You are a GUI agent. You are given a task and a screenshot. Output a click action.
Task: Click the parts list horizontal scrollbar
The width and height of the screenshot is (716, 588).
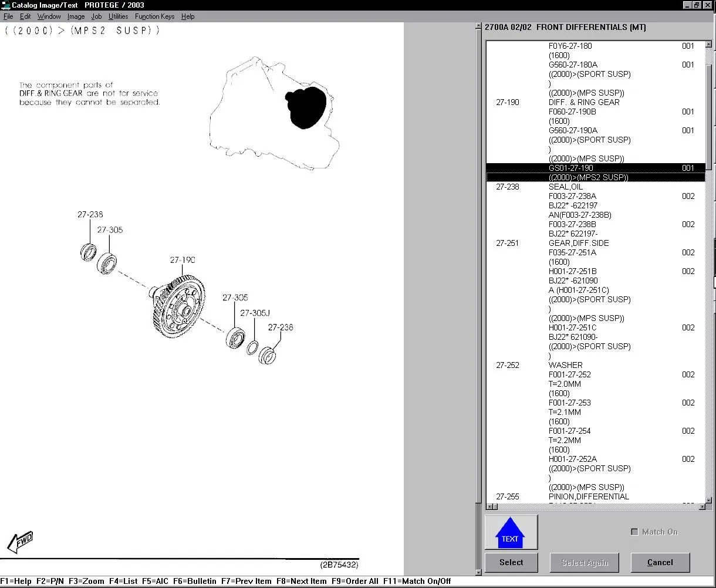[596, 506]
